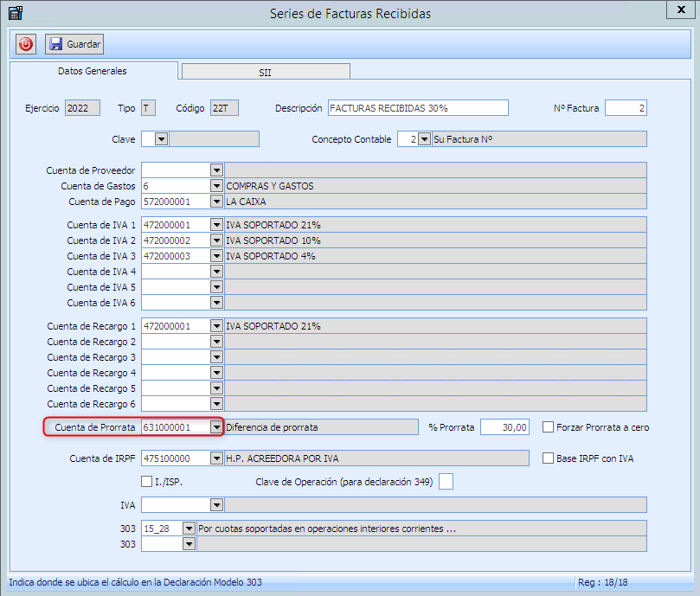
Task: Click the red power exit icon
Action: [x=26, y=44]
